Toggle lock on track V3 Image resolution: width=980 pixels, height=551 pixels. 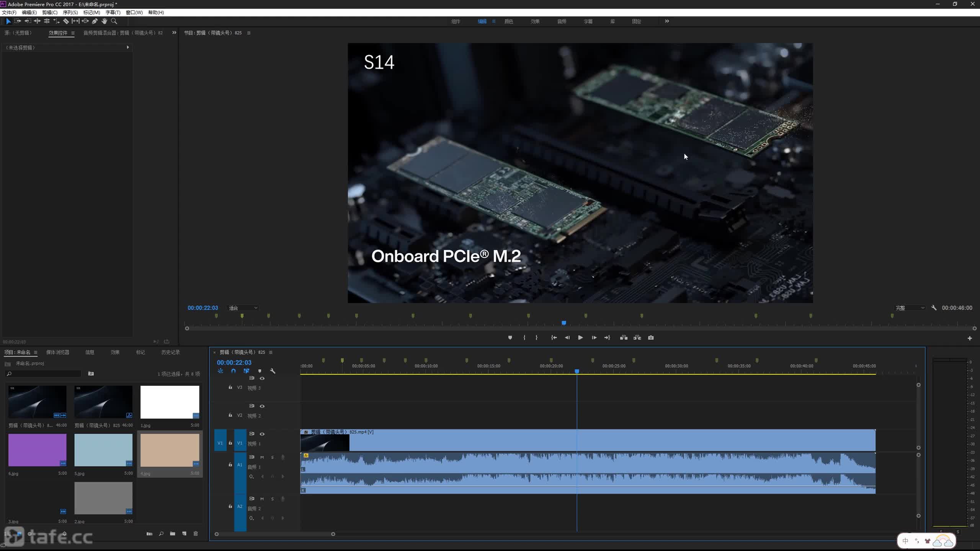tap(230, 387)
